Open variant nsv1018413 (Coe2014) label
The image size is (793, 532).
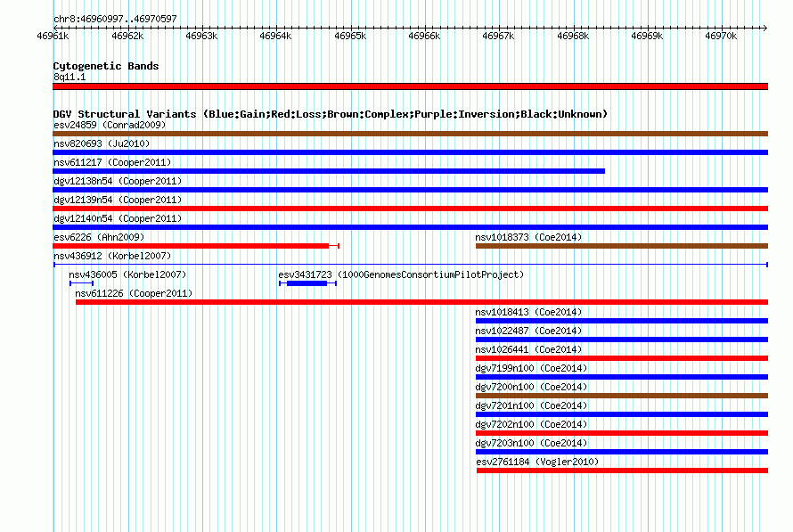coord(528,312)
